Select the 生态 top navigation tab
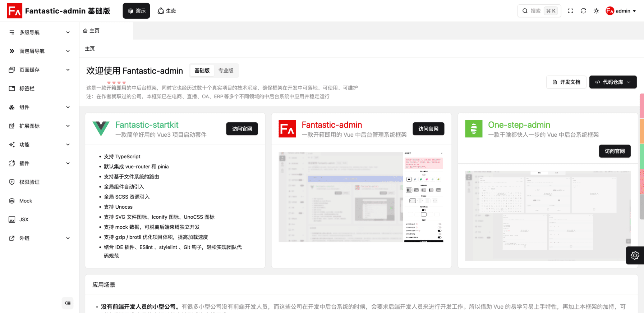Image resolution: width=644 pixels, height=313 pixels. (167, 11)
